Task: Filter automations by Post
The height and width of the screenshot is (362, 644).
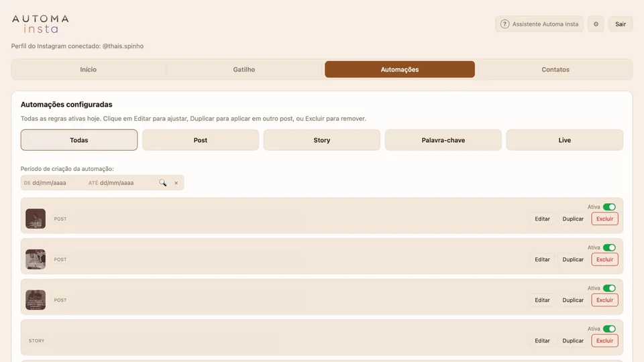Action: point(201,140)
